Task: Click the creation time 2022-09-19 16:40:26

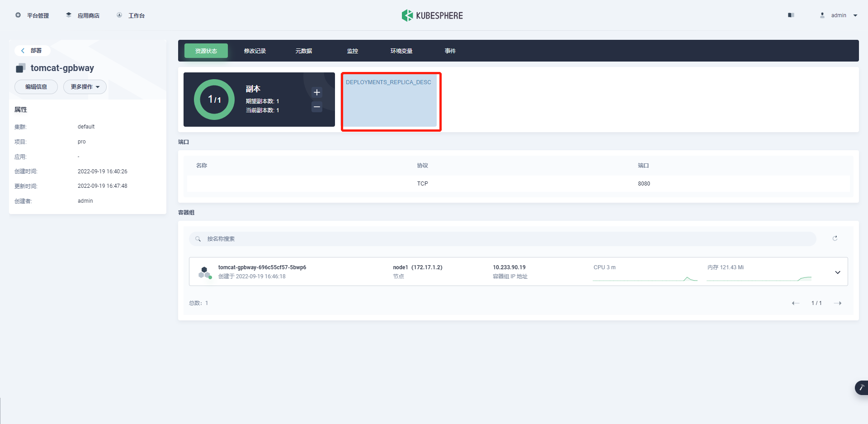Action: tap(103, 172)
